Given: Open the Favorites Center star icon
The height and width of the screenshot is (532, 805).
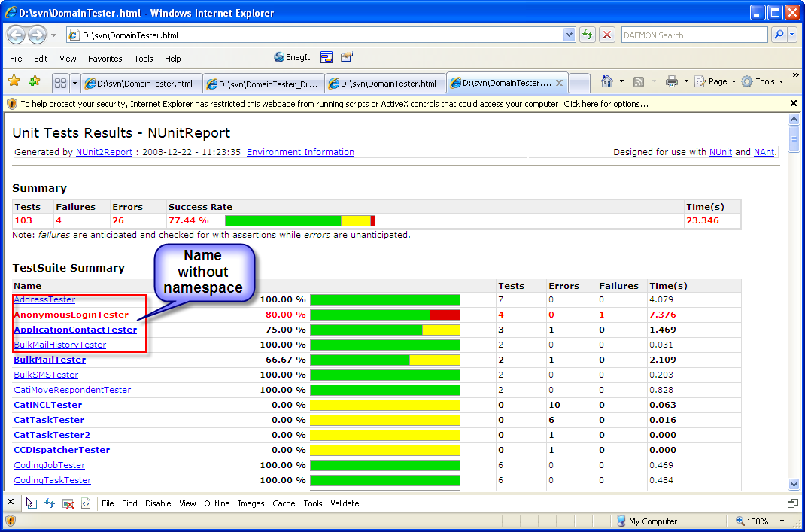Looking at the screenshot, I should 14,81.
